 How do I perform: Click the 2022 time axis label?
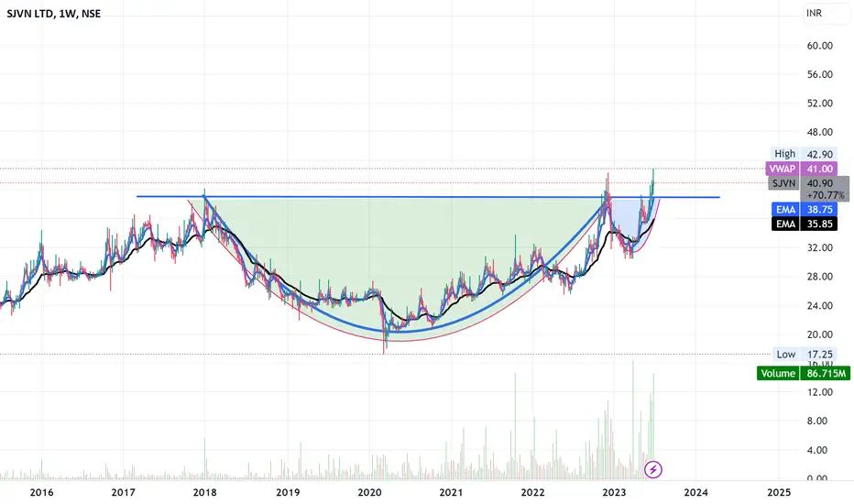(x=532, y=493)
